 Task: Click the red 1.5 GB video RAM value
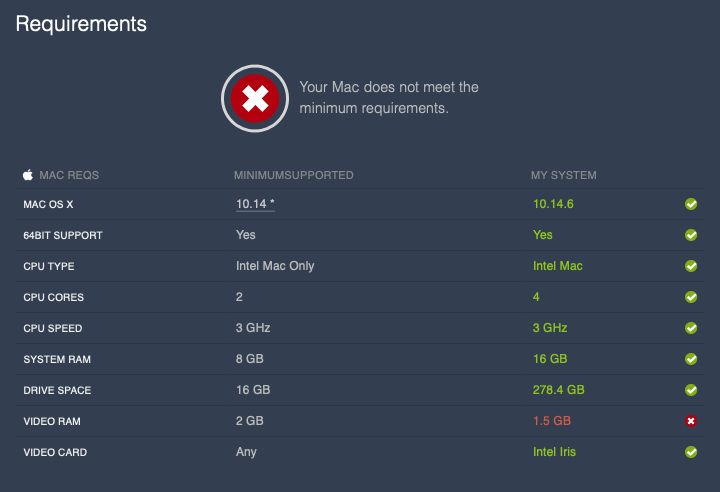(x=552, y=421)
